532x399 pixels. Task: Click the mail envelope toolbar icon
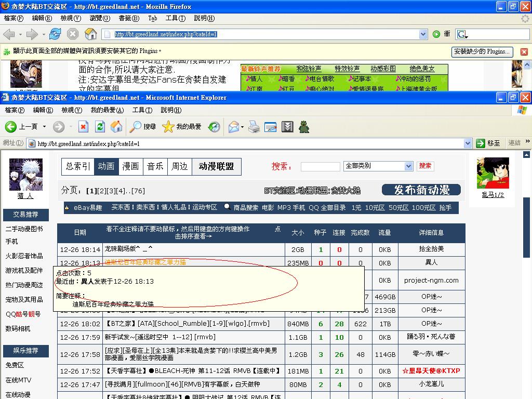click(x=234, y=127)
